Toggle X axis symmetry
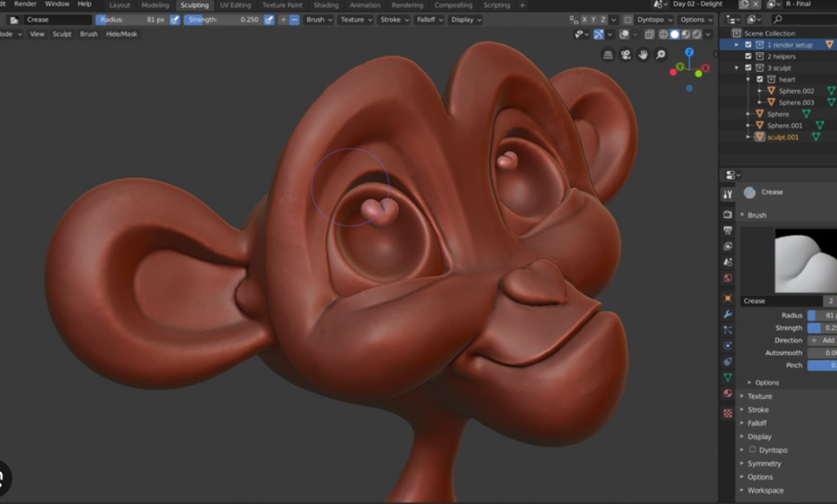This screenshot has height=504, width=837. [584, 20]
